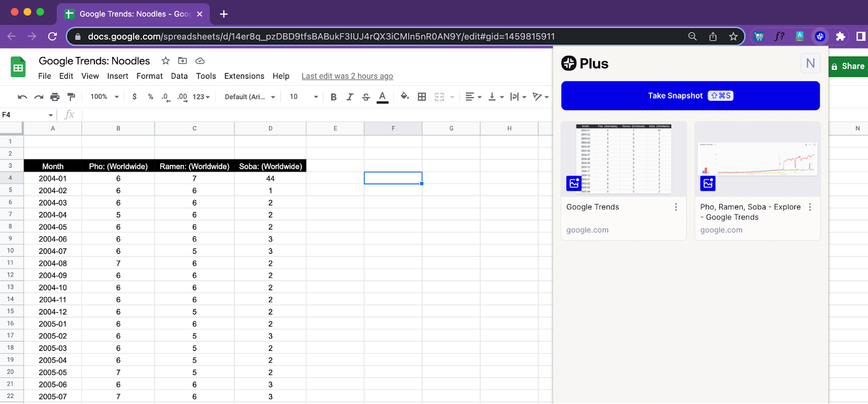Click the Name Box showing F4
Image resolution: width=868 pixels, height=404 pixels.
[28, 114]
